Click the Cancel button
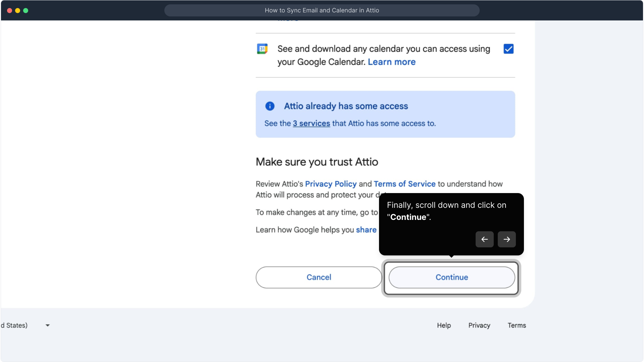644x362 pixels. coord(319,278)
